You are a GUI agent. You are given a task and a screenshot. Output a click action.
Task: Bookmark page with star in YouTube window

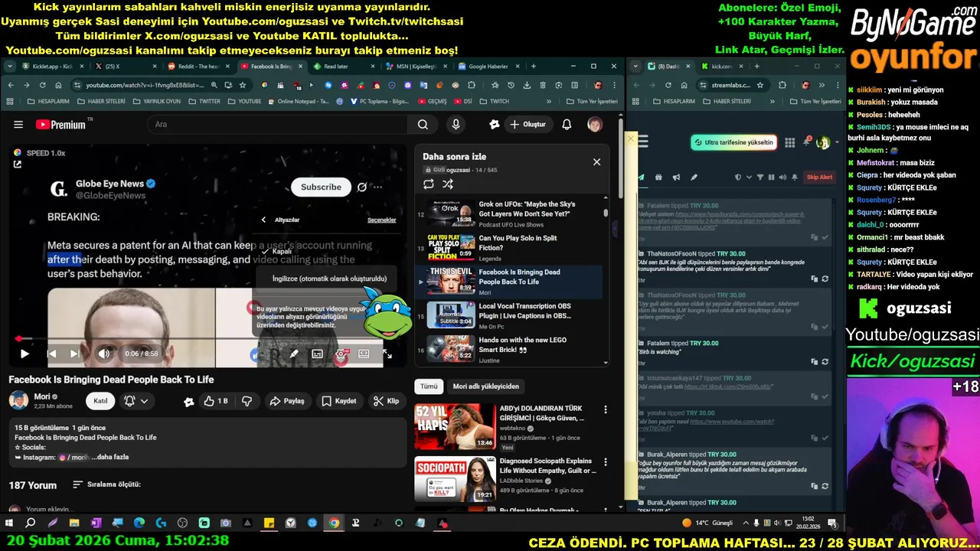coord(243,85)
